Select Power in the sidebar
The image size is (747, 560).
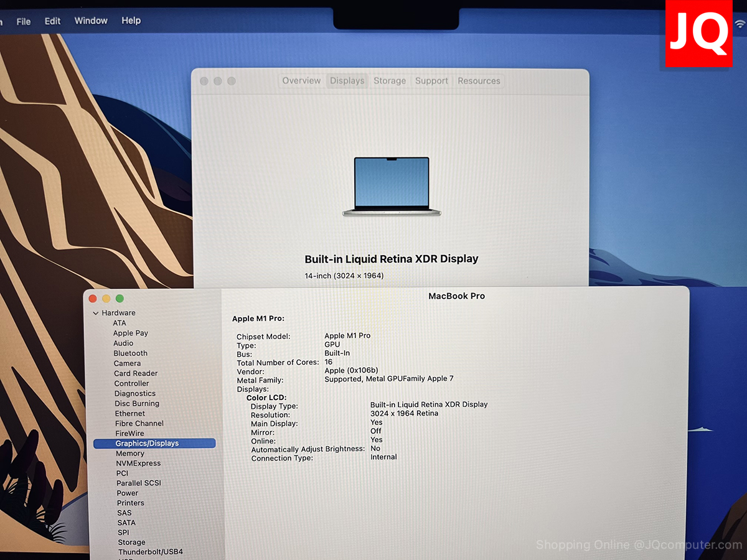pyautogui.click(x=128, y=493)
